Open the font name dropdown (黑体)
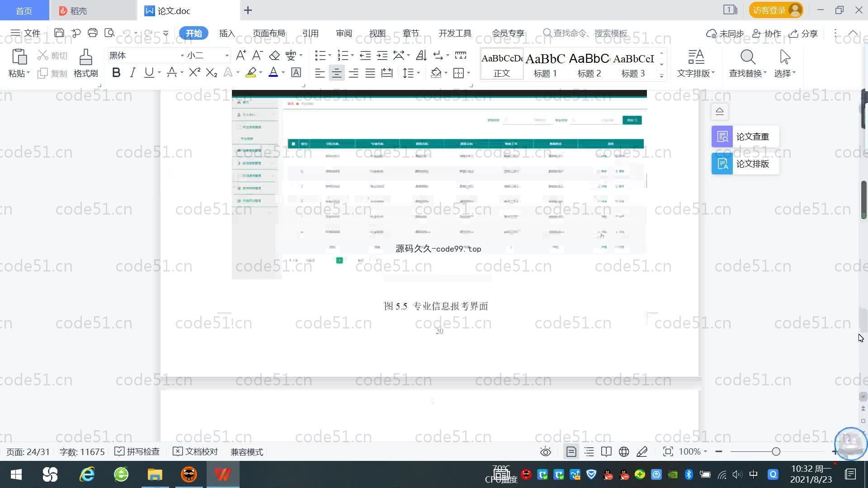868x488 pixels. [x=182, y=55]
